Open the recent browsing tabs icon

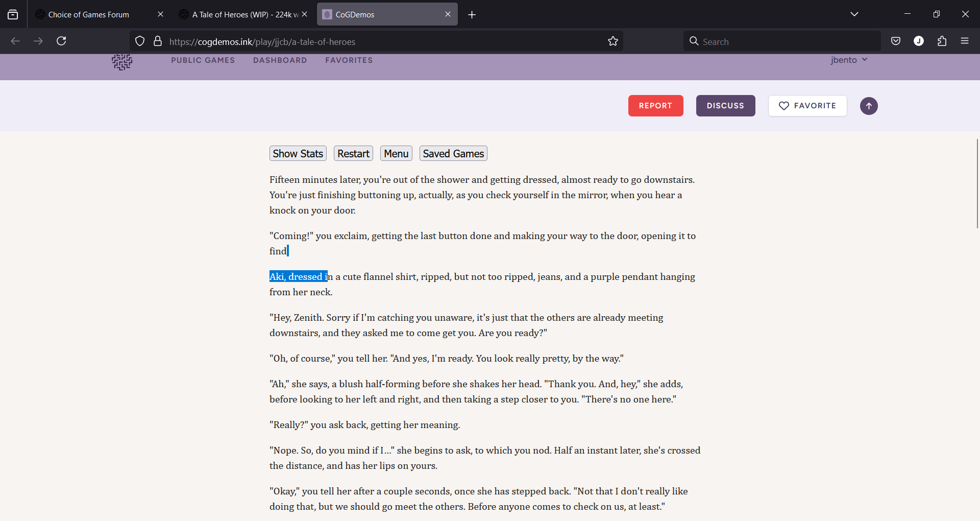click(13, 14)
